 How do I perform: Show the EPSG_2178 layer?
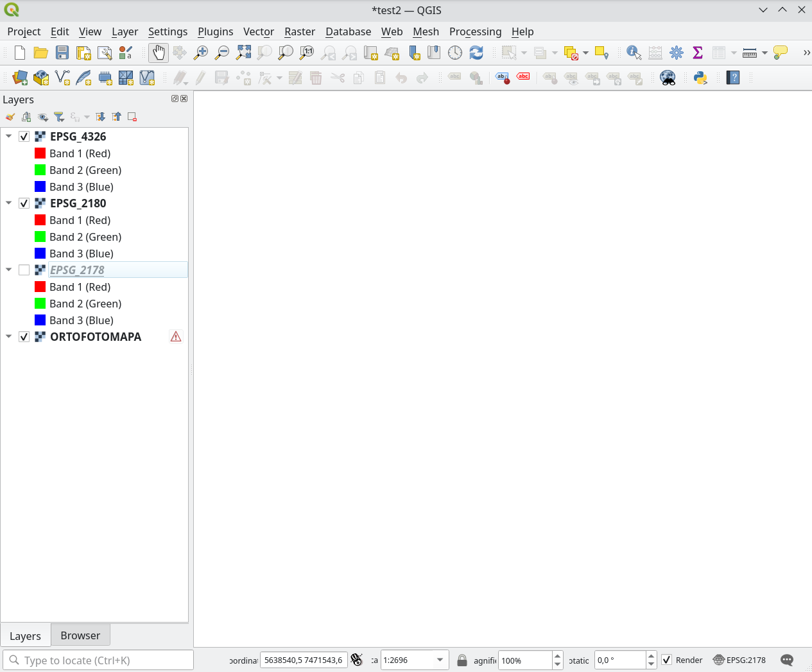tap(24, 270)
